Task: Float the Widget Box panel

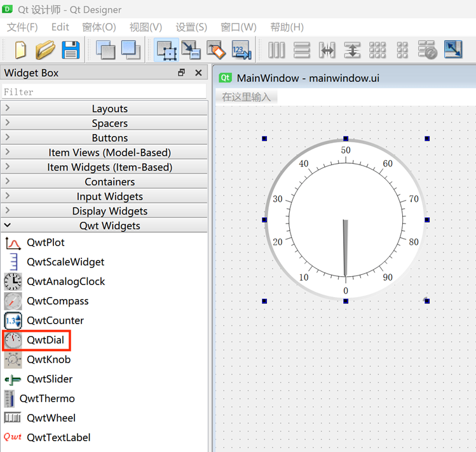Action: point(182,73)
